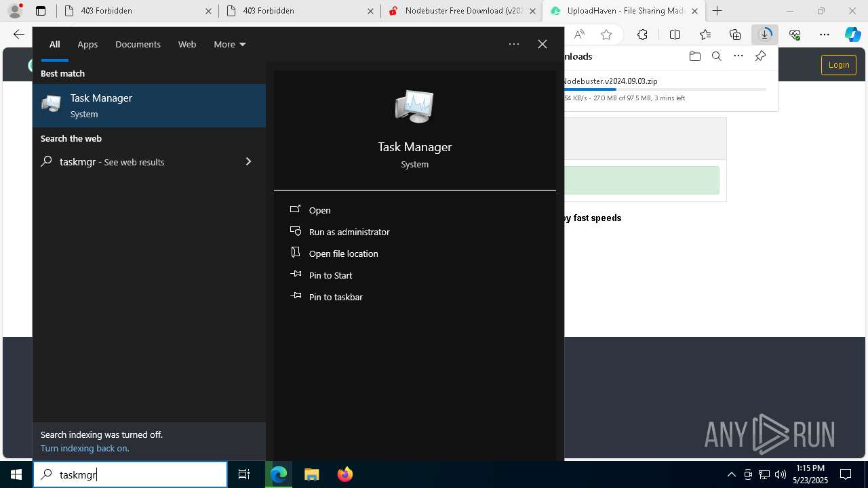Screen dimensions: 868x488
Task: Add page to favorites star icon
Action: point(606,35)
